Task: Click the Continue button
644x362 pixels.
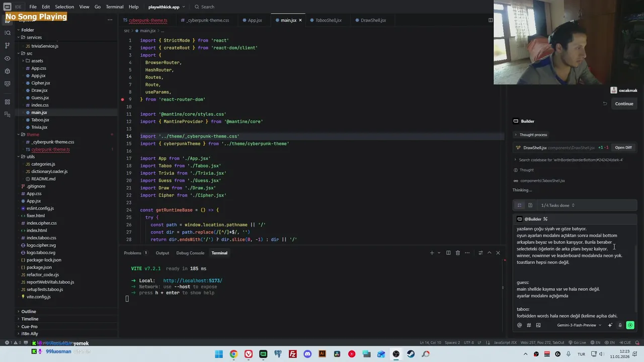Action: tap(624, 104)
